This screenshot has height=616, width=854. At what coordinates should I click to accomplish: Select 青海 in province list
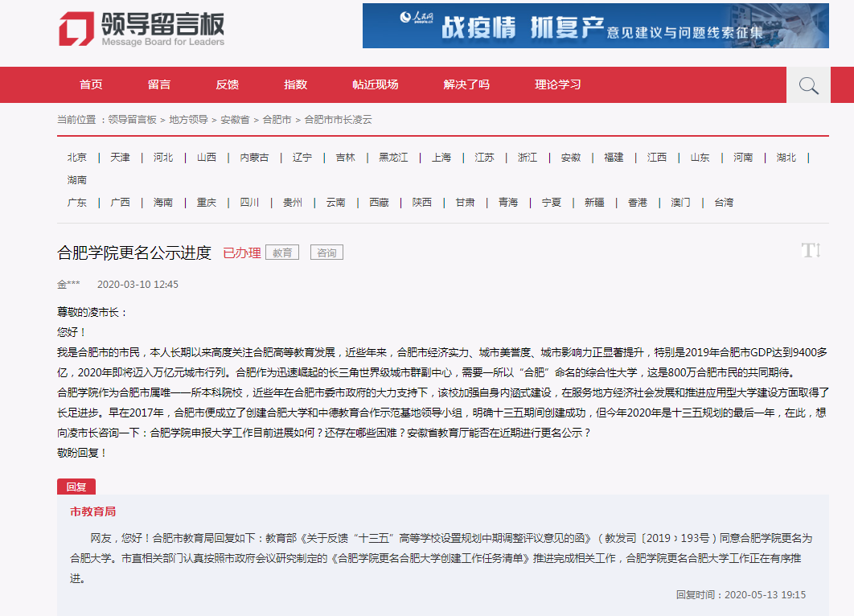tap(508, 203)
